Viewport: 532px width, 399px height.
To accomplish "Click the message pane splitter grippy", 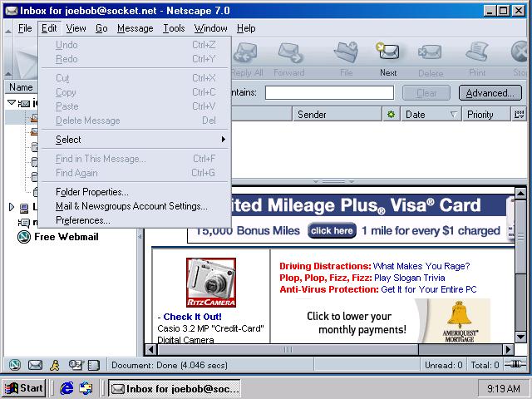I will point(334,181).
